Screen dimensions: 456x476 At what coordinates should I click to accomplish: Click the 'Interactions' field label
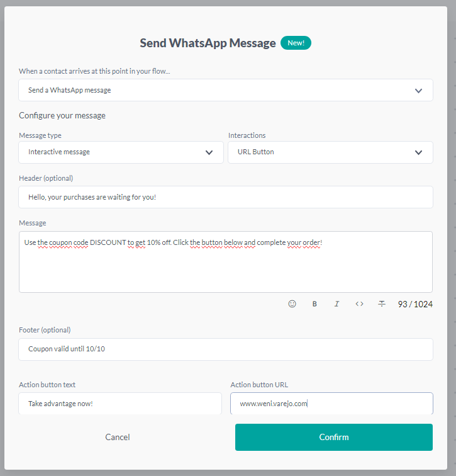(x=247, y=135)
